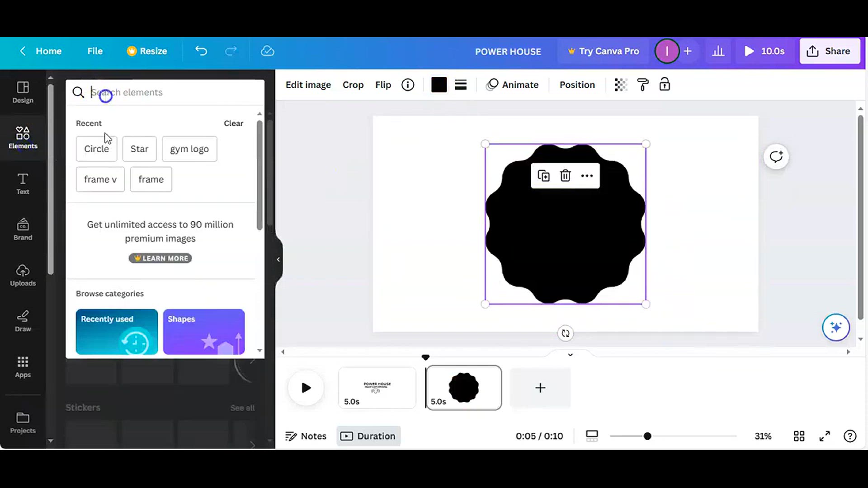Image resolution: width=868 pixels, height=488 pixels.
Task: Toggle the page thumbnails view icon
Action: (592, 436)
